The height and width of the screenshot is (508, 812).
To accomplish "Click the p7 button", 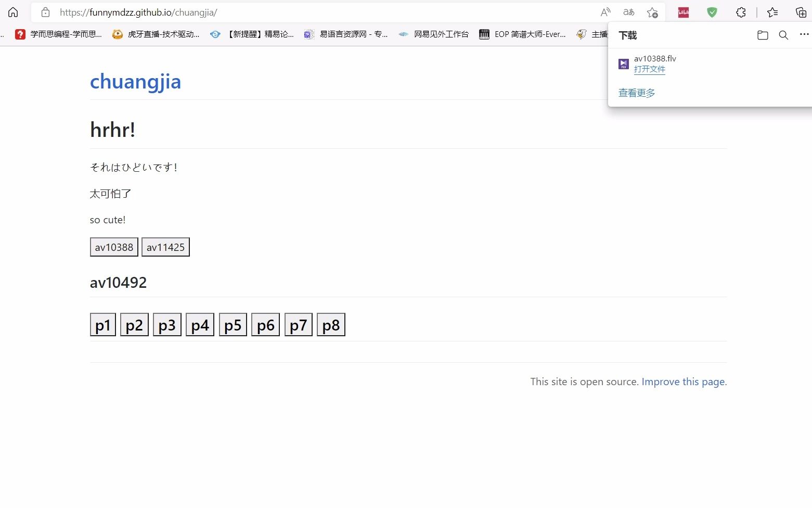I will (299, 325).
